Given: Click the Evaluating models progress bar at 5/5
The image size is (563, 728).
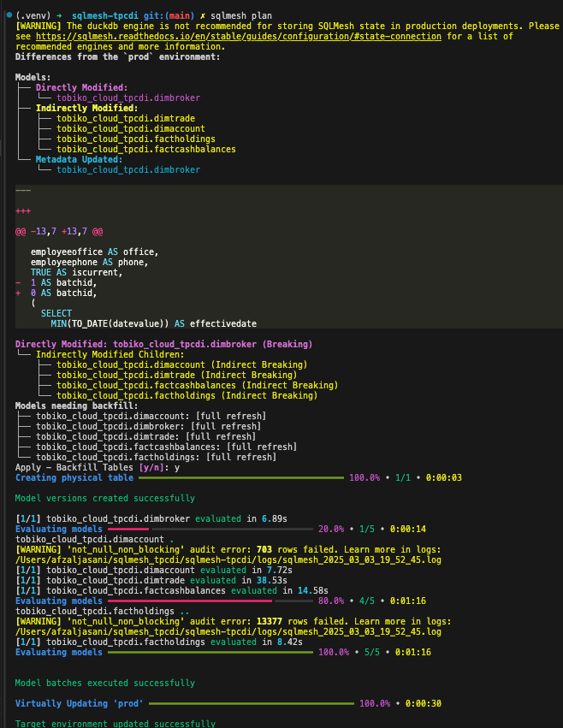Looking at the screenshot, I should tap(210, 652).
